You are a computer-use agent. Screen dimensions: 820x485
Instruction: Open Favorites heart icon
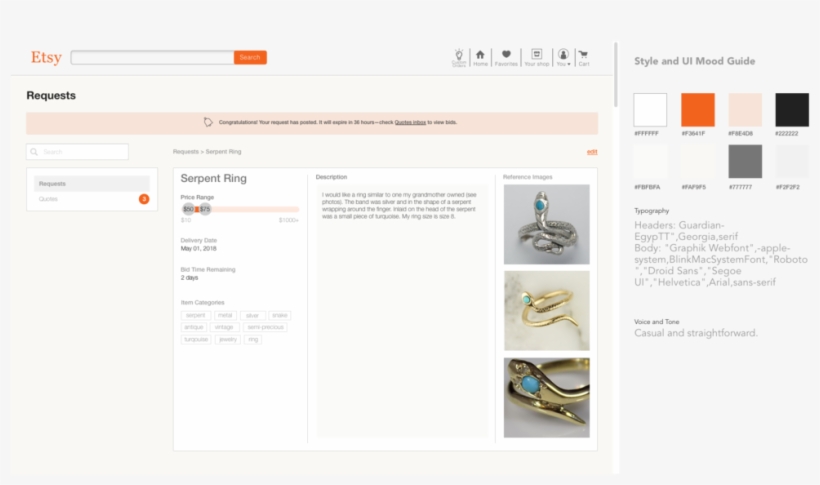click(x=507, y=57)
